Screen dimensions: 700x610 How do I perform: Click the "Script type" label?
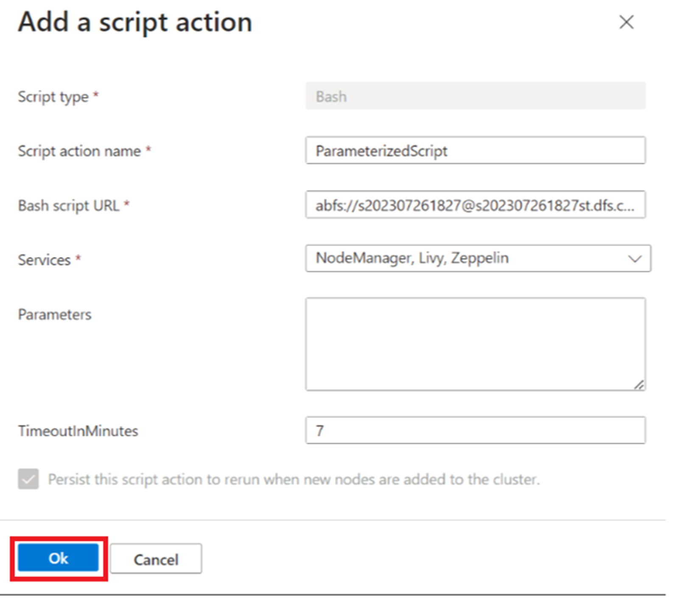[x=53, y=97]
